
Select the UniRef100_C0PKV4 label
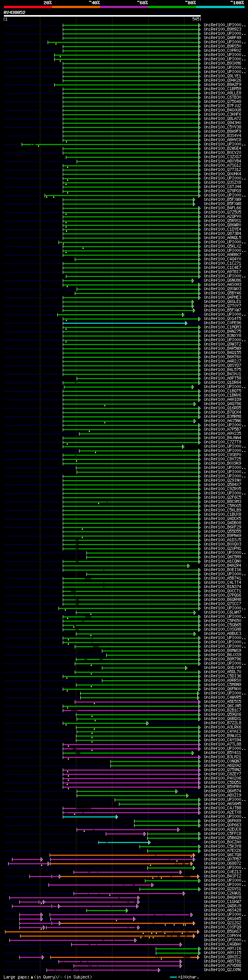[222, 936]
